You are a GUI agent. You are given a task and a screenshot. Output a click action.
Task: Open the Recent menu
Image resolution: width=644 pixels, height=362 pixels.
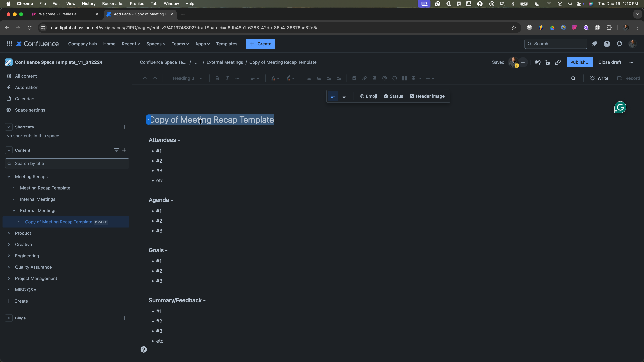click(131, 44)
